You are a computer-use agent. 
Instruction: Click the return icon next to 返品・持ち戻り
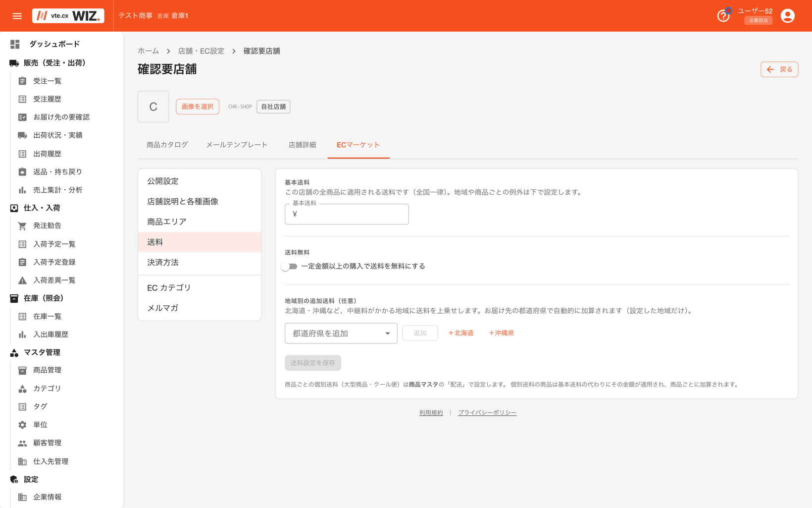click(x=22, y=171)
